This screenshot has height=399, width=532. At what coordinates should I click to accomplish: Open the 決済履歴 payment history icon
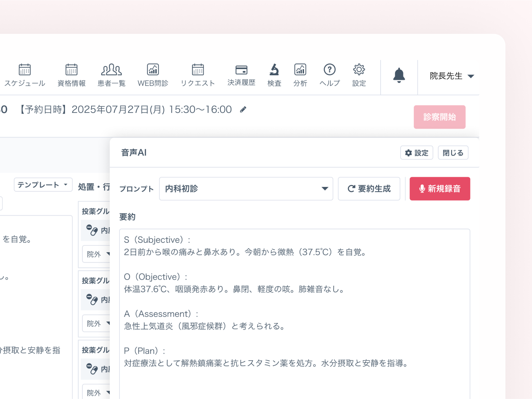(241, 69)
